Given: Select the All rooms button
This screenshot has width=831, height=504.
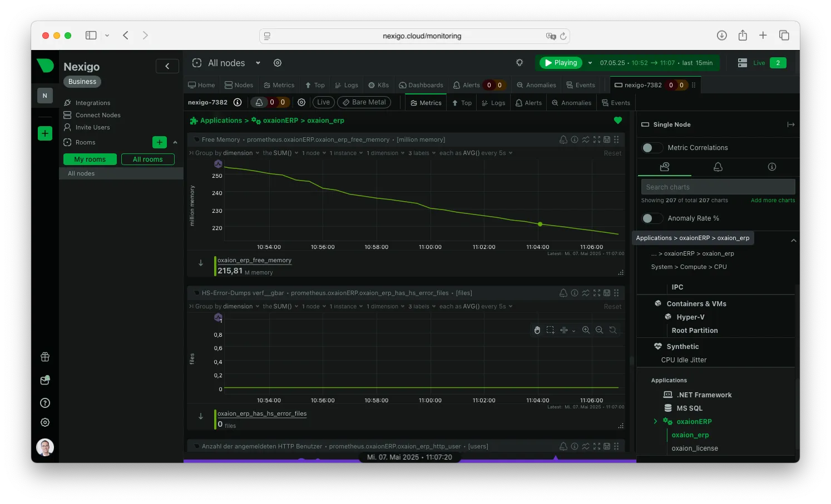Looking at the screenshot, I should click(148, 159).
